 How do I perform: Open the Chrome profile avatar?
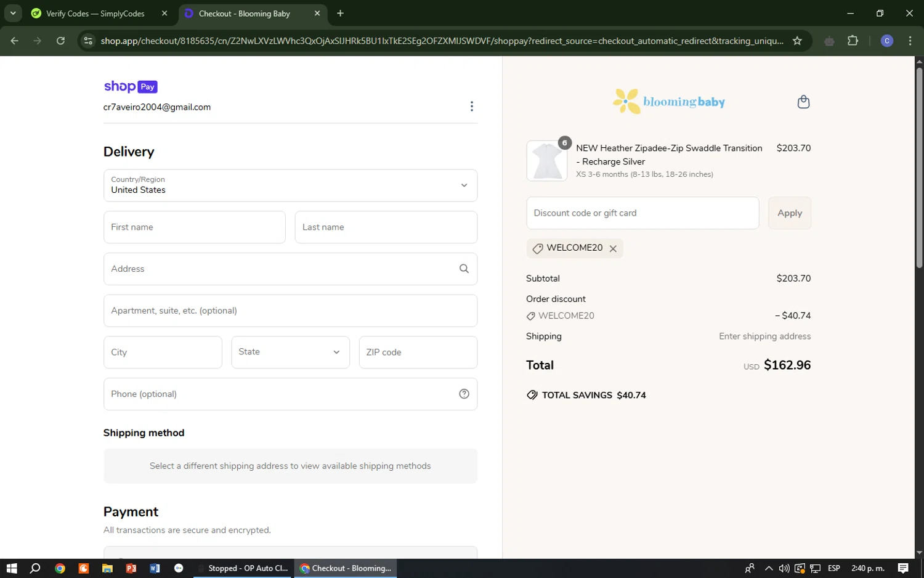(887, 41)
